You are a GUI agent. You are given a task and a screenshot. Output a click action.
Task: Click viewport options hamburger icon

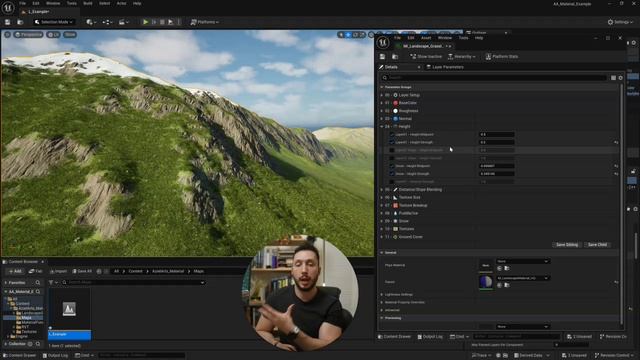pyautogui.click(x=7, y=35)
